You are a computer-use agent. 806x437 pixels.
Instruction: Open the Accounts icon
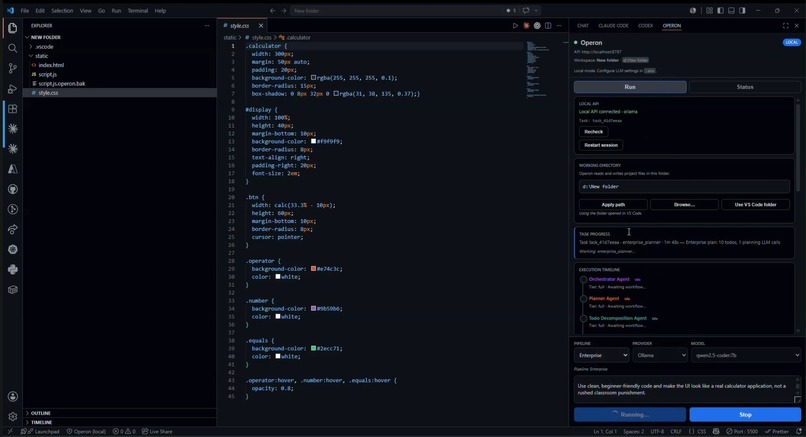coord(13,396)
